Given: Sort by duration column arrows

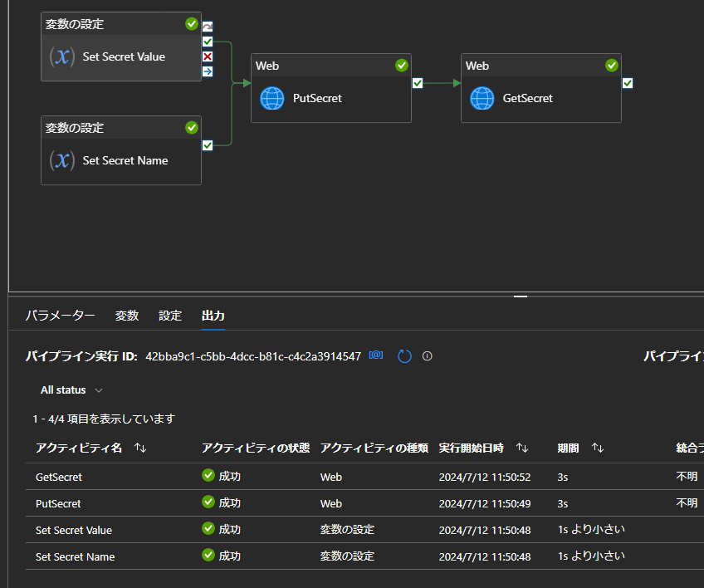Looking at the screenshot, I should click(598, 448).
